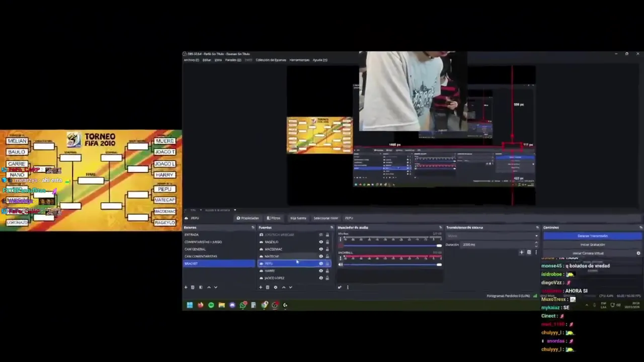The height and width of the screenshot is (362, 644).
Task: Open the Archivo menu
Action: point(191,60)
